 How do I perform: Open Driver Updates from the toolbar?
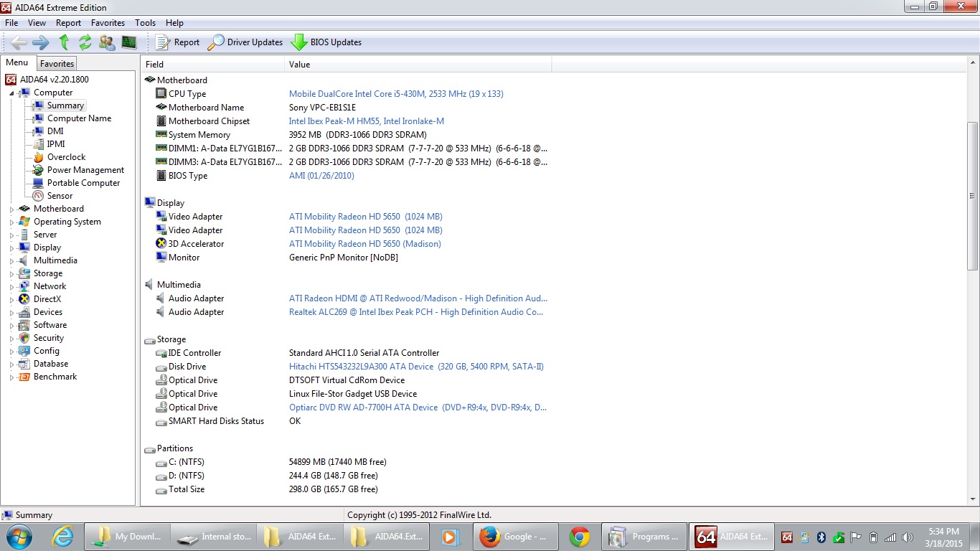(245, 42)
